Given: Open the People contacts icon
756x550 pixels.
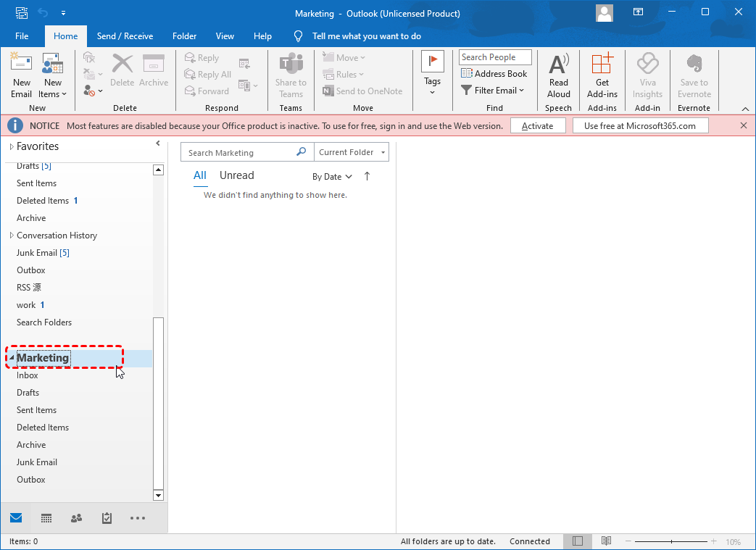Looking at the screenshot, I should (76, 518).
